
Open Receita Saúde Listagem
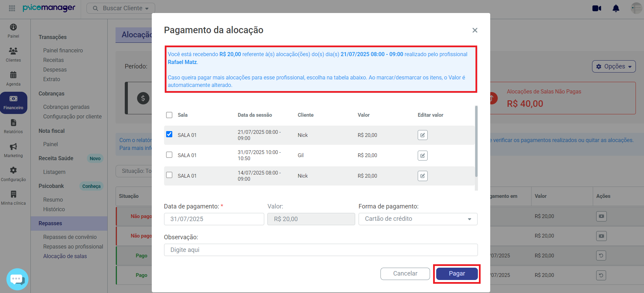pos(54,172)
